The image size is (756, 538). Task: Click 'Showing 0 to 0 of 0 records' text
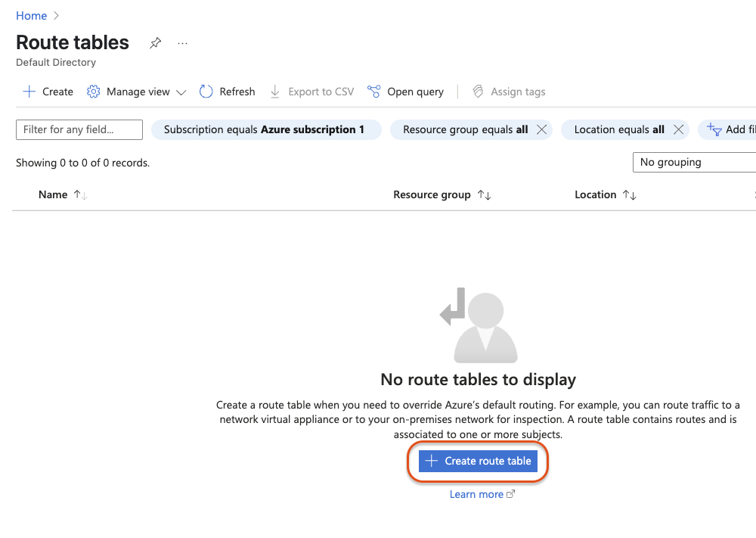coord(83,163)
